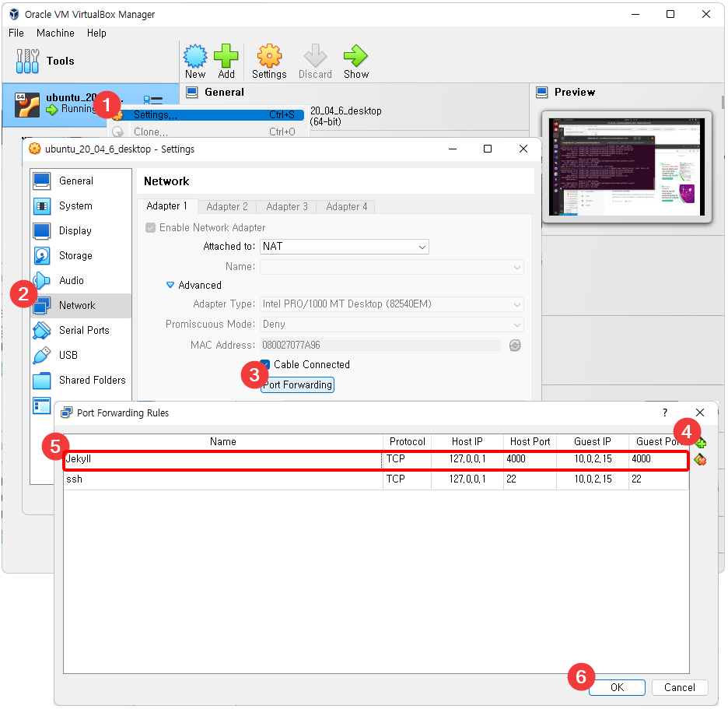The image size is (728, 709).
Task: Click the Host IP column header
Action: coord(467,442)
